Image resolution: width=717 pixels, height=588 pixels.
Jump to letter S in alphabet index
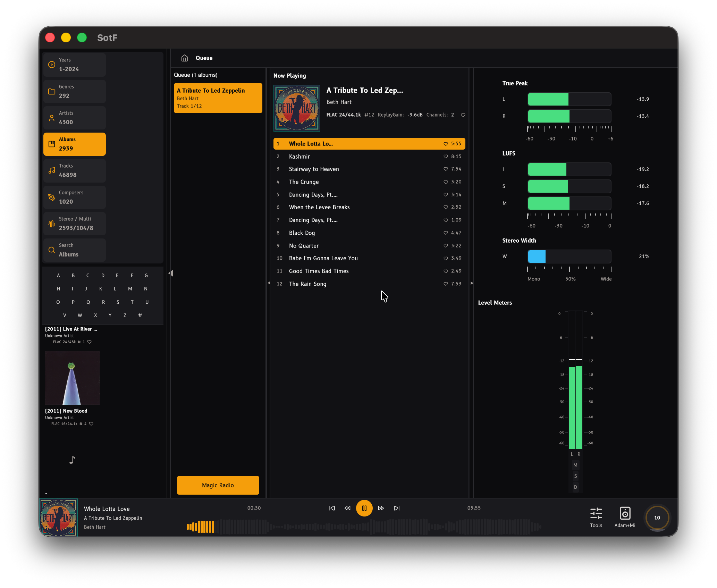tap(118, 302)
